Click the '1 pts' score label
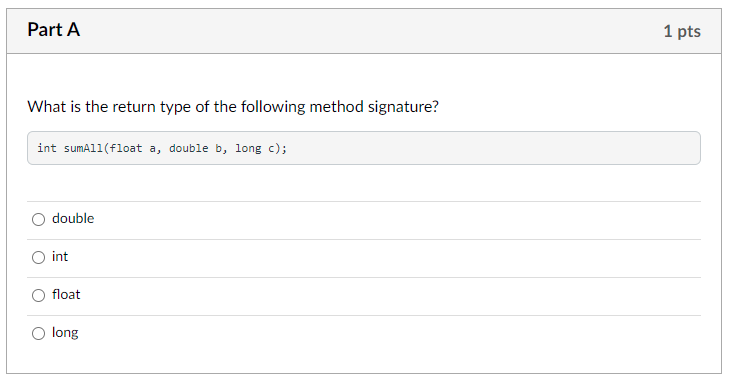 click(682, 31)
